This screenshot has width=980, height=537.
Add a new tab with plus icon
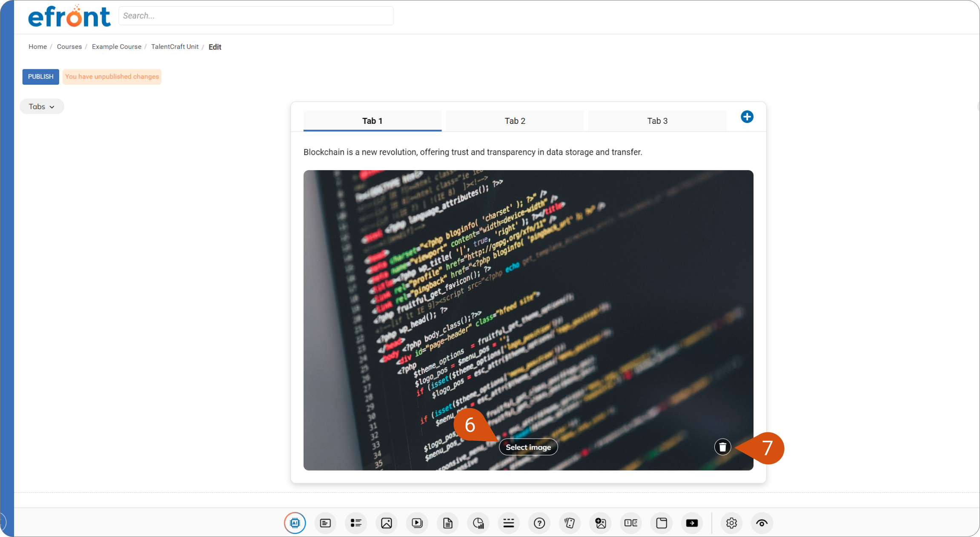[747, 117]
